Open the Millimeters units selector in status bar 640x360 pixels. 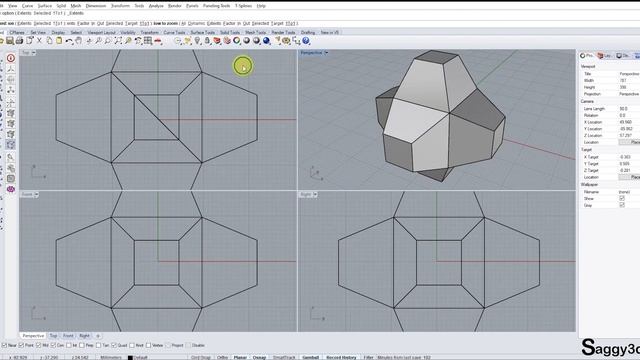[111, 357]
